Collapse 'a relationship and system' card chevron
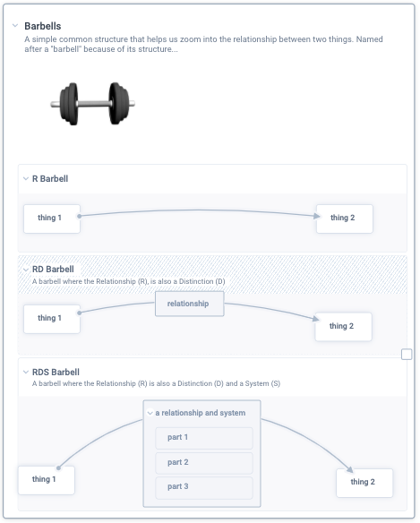 150,413
